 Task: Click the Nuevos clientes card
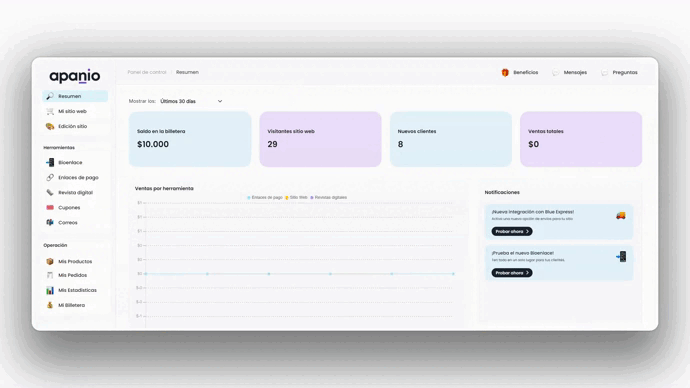451,139
